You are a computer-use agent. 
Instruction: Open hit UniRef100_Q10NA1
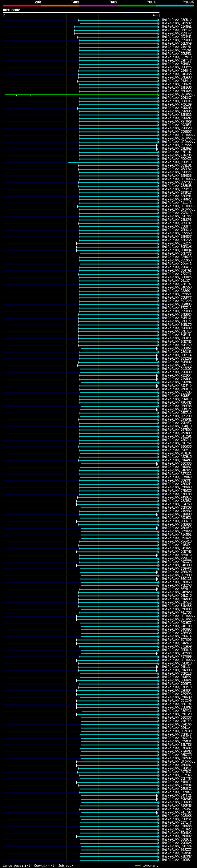pos(176,26)
